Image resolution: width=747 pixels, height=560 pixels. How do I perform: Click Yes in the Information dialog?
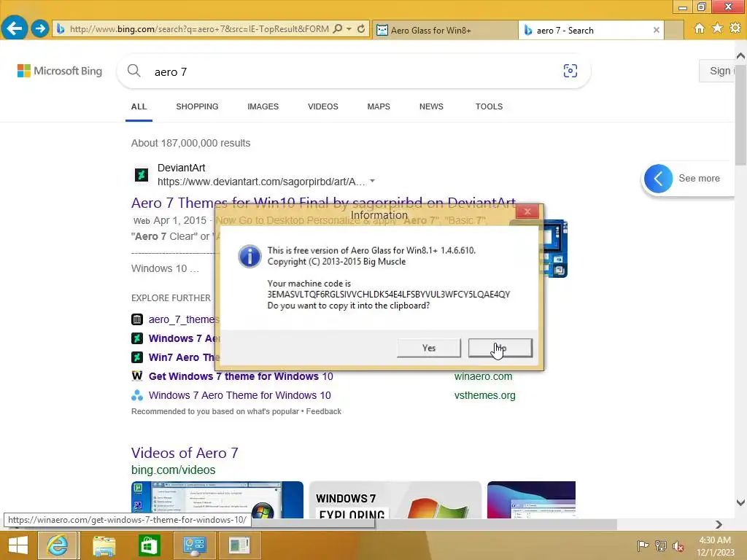429,348
